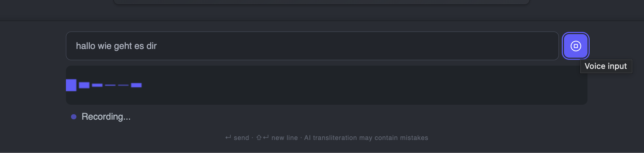Click the third waveform bar
The width and height of the screenshot is (644, 153).
(97, 85)
